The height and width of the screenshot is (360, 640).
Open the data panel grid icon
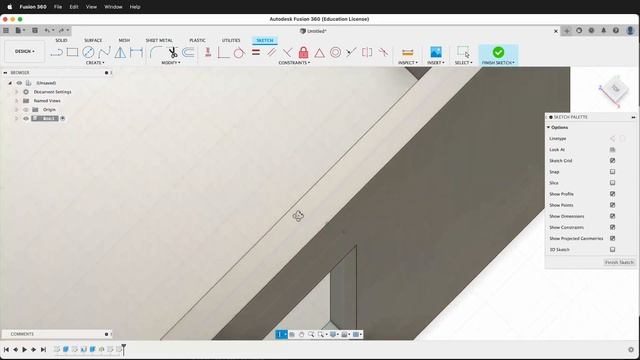click(x=6, y=30)
